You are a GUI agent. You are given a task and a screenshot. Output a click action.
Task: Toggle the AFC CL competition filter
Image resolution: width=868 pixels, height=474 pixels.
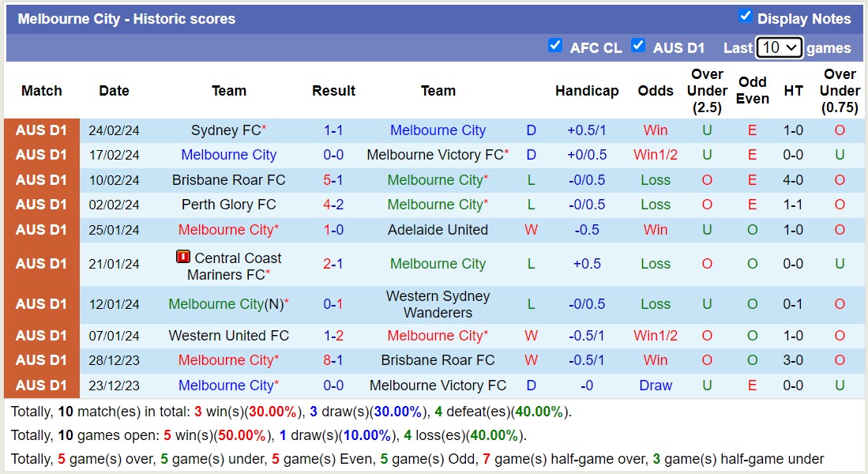point(556,46)
